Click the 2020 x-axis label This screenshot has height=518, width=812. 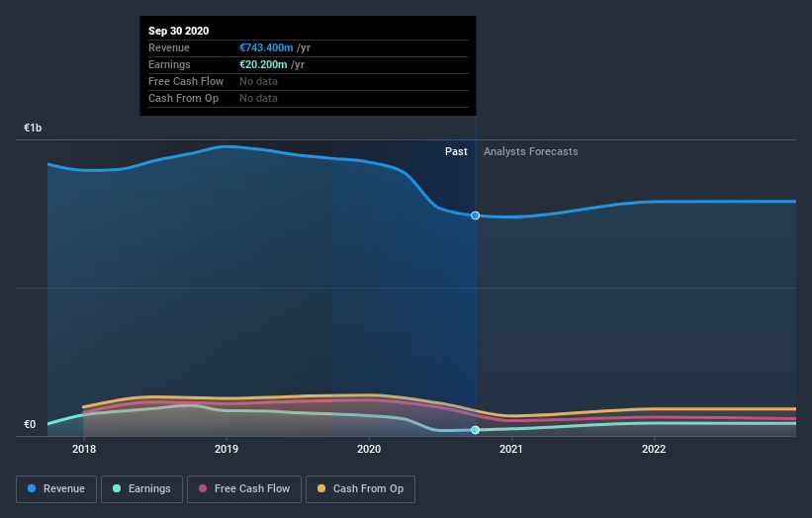coord(369,449)
